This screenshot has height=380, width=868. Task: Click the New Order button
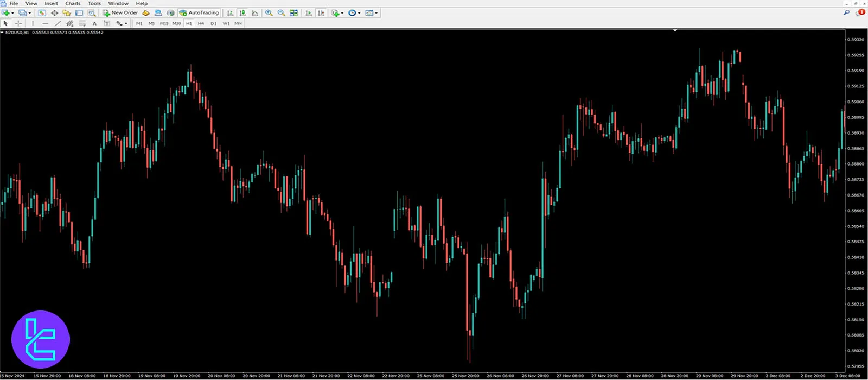pyautogui.click(x=120, y=13)
